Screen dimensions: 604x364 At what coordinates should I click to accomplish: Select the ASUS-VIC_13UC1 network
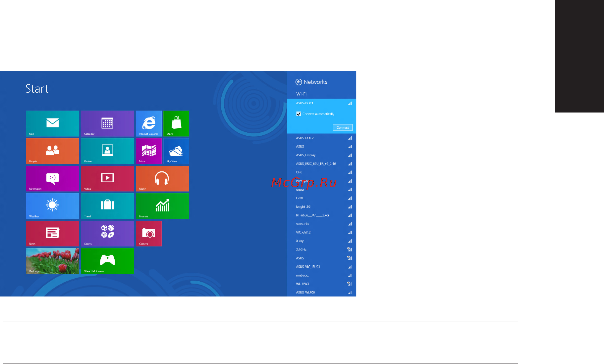321,267
